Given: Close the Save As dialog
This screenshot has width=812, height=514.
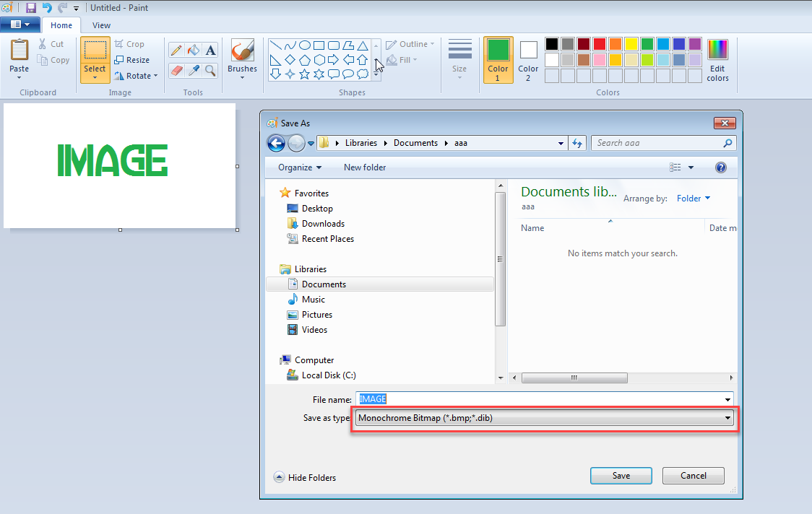Looking at the screenshot, I should 725,123.
